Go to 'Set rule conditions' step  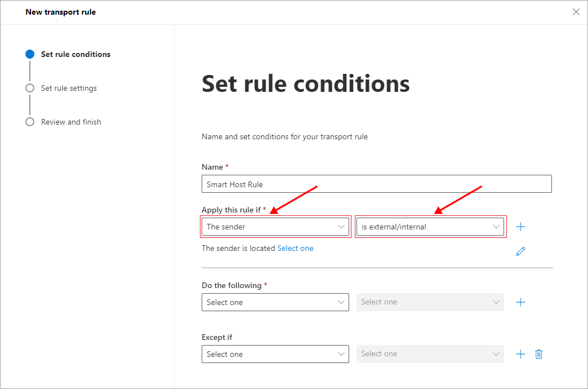click(75, 55)
